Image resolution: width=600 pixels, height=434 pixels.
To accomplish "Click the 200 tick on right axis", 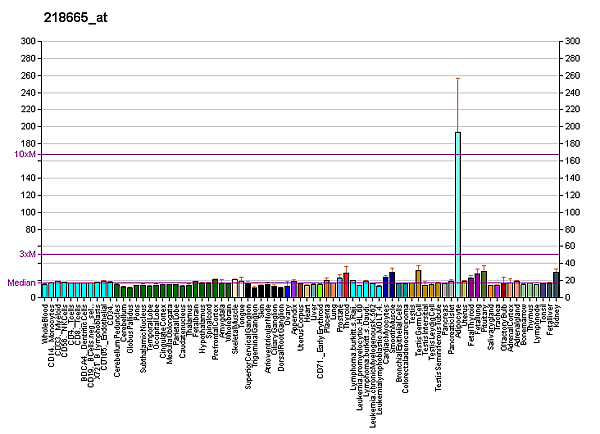I will coord(572,127).
